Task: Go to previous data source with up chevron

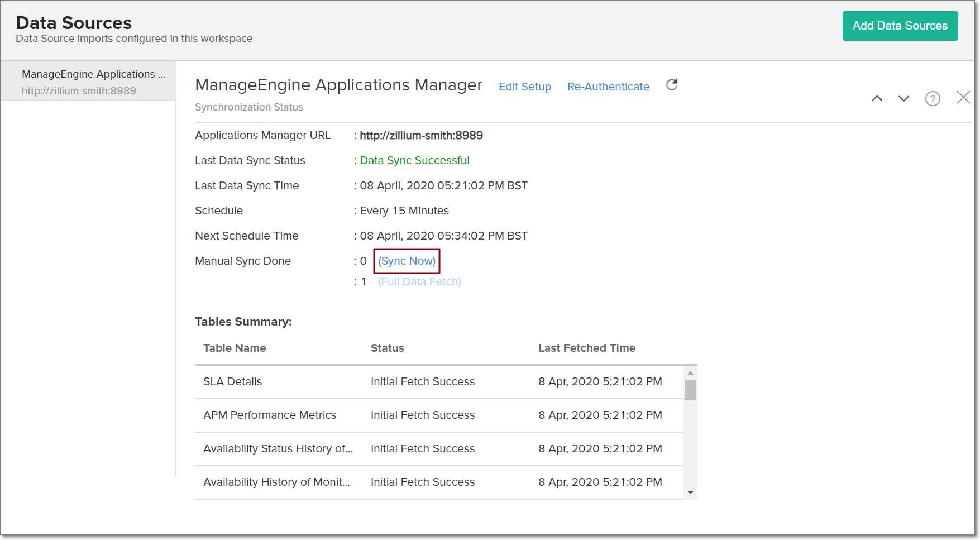Action: coord(877,99)
